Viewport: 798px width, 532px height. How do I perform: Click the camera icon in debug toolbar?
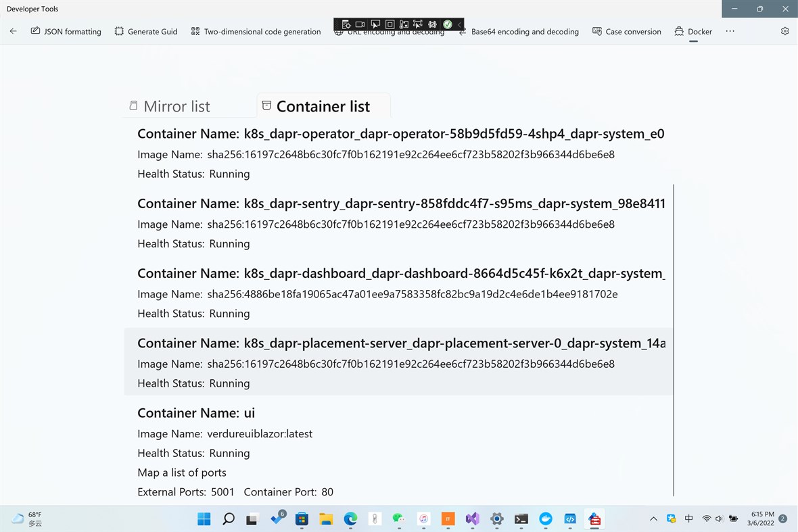coord(360,24)
